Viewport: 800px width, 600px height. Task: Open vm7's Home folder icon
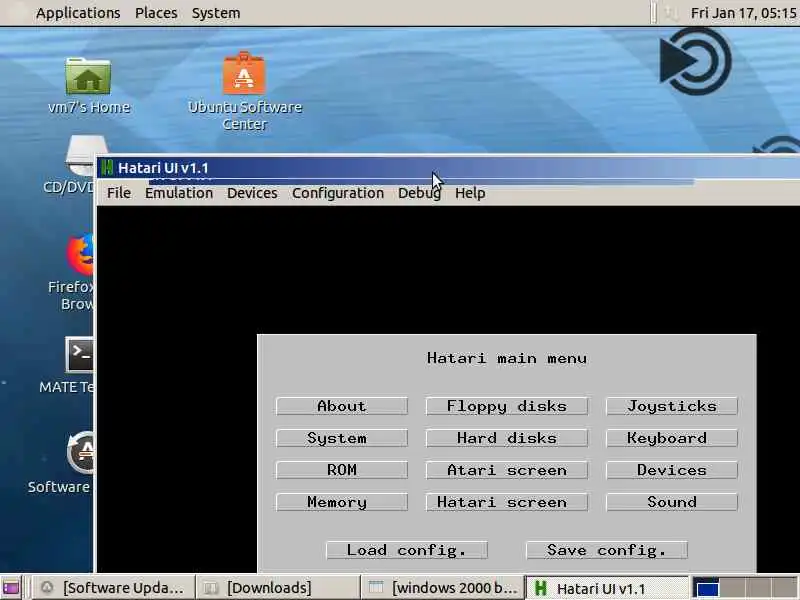(88, 77)
